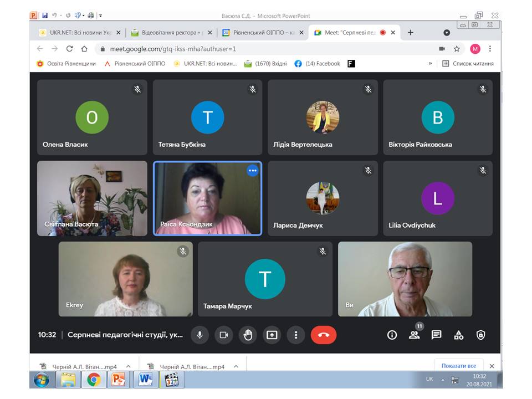Viewport: 532px width, 399px height.
Task: Turn off the camera in Meet
Action: tap(224, 335)
